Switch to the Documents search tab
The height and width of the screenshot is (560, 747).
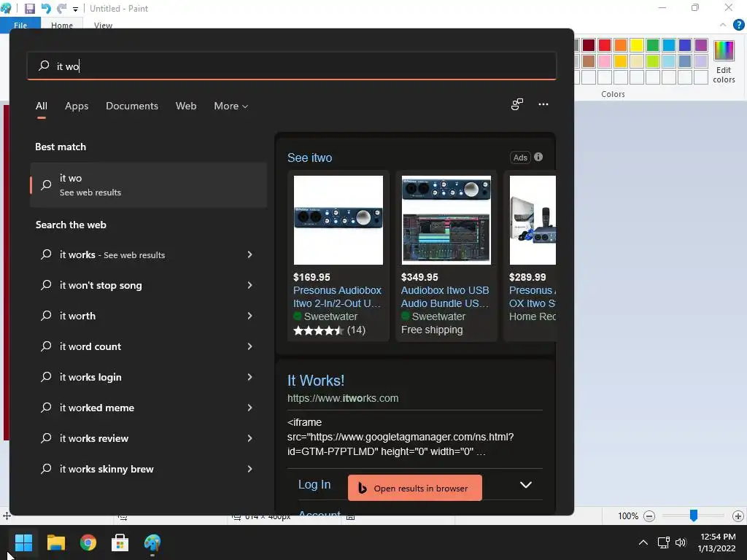pyautogui.click(x=132, y=106)
